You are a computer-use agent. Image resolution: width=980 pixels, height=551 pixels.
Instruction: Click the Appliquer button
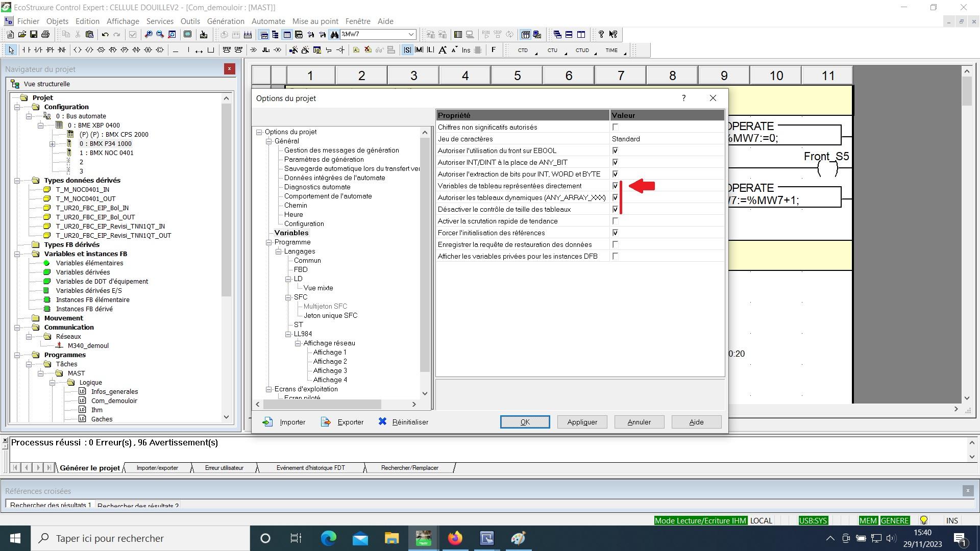(x=582, y=422)
